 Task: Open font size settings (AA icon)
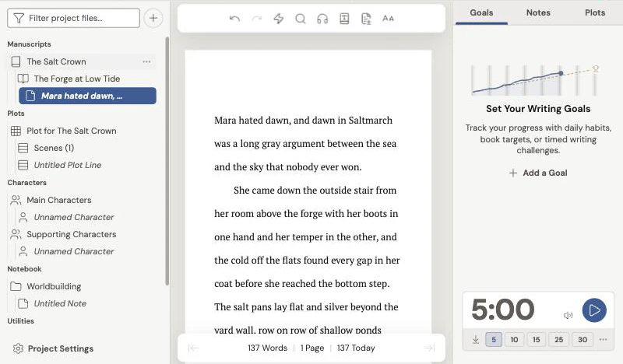(x=388, y=18)
